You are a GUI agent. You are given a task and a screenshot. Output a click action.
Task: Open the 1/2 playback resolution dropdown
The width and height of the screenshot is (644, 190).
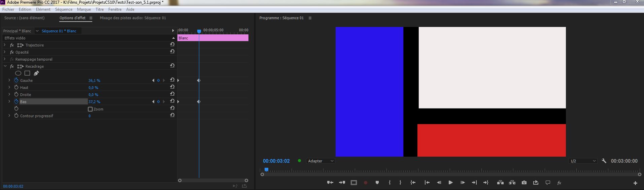tap(582, 161)
